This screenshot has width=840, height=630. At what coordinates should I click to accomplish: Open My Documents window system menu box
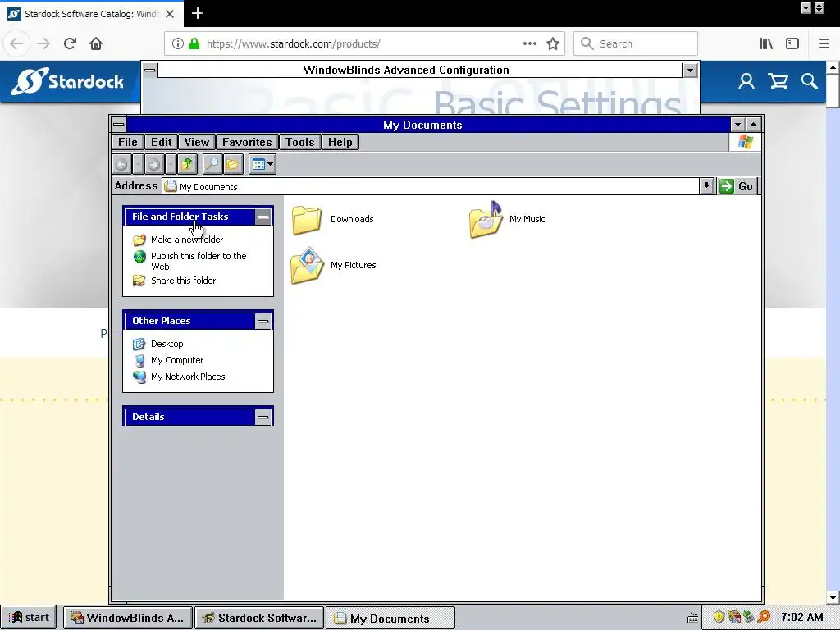(118, 125)
